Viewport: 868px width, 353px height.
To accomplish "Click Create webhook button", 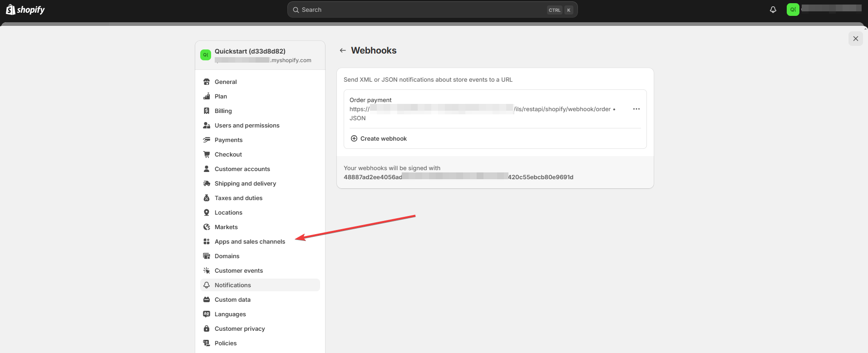I will [x=379, y=138].
